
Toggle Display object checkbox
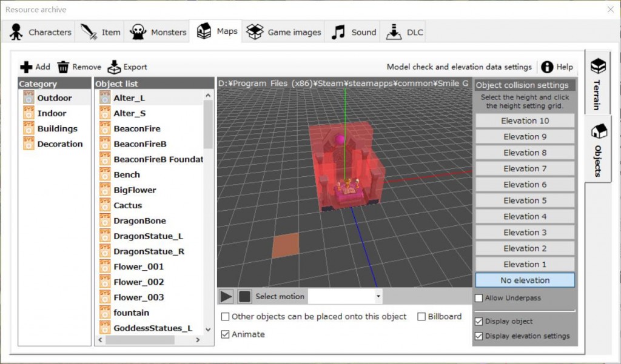click(x=479, y=321)
